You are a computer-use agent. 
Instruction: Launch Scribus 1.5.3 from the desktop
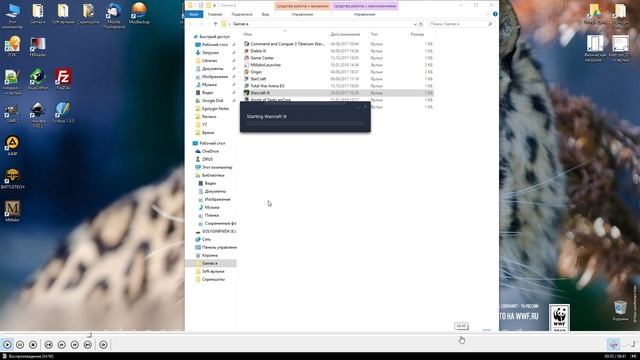63,113
